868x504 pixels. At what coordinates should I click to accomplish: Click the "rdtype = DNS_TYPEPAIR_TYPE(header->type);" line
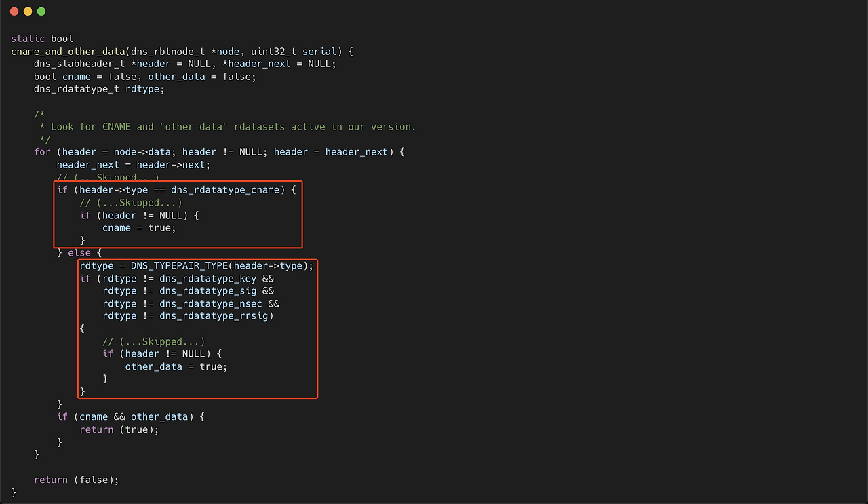[x=197, y=266]
